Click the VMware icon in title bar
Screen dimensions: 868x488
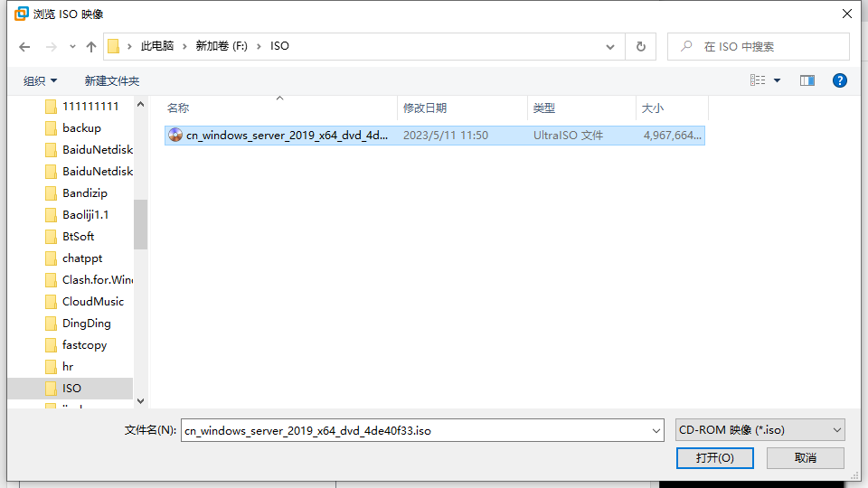[x=21, y=14]
